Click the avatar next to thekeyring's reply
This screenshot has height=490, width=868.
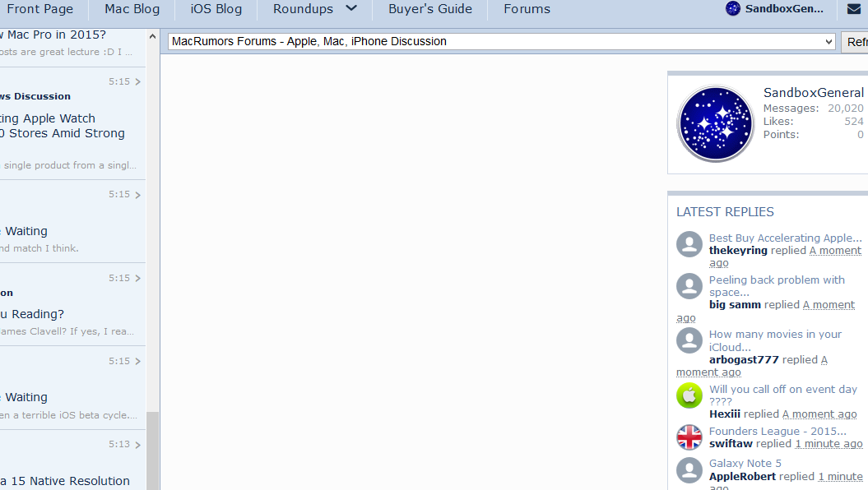pyautogui.click(x=689, y=244)
